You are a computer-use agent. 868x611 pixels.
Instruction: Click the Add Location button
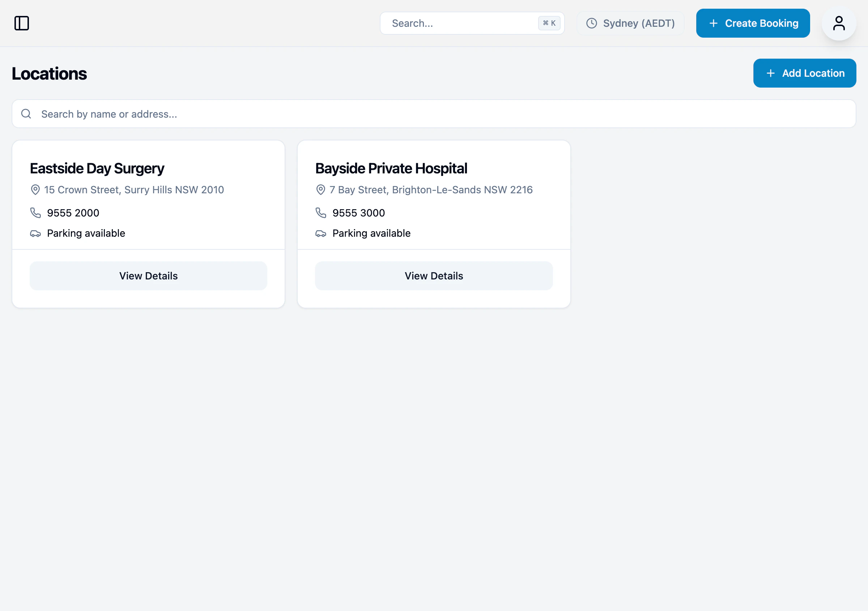(x=804, y=73)
